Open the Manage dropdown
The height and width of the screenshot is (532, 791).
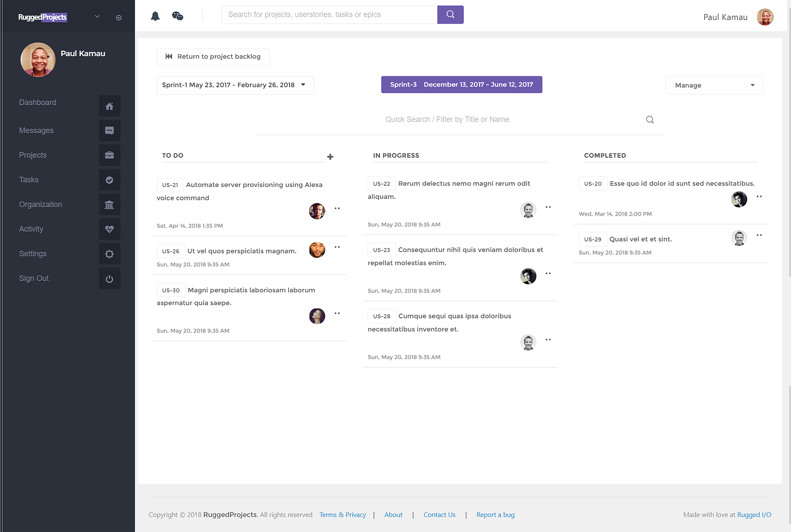(714, 86)
